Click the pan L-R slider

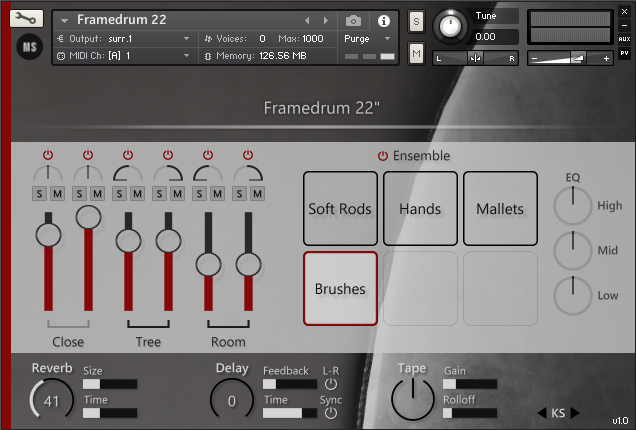coord(475,58)
